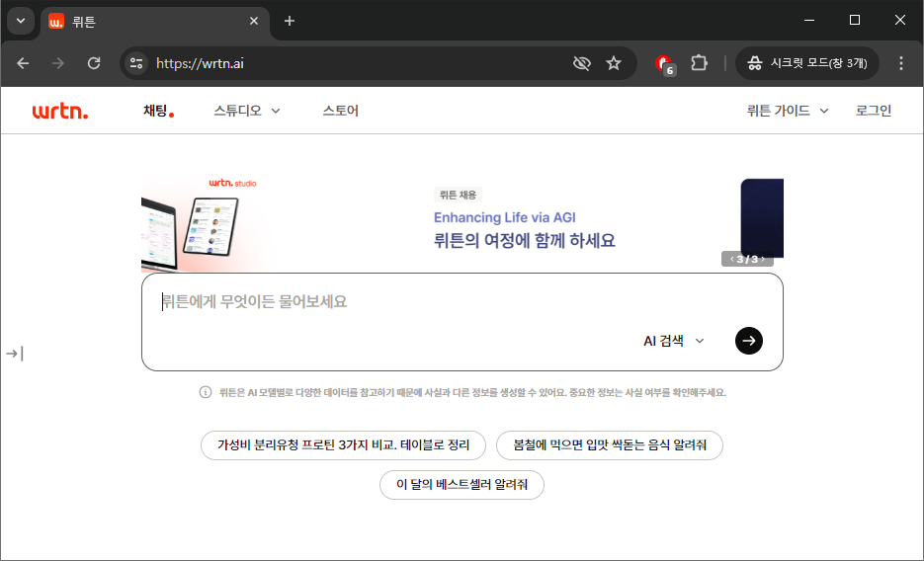This screenshot has width=924, height=561.
Task: Click the address bar URL wrtn.ai
Action: coord(200,63)
